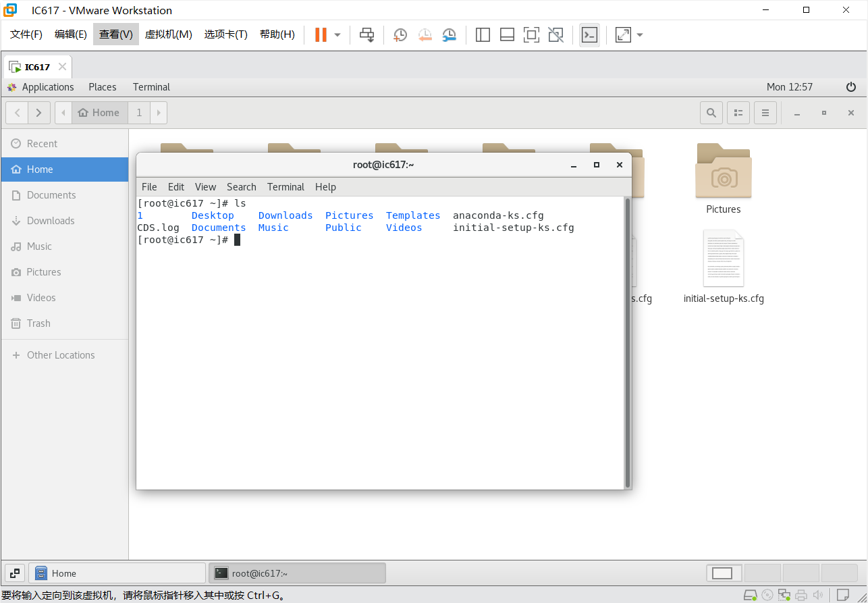Toggle the VMware library sidebar panel
868x603 pixels.
(483, 34)
